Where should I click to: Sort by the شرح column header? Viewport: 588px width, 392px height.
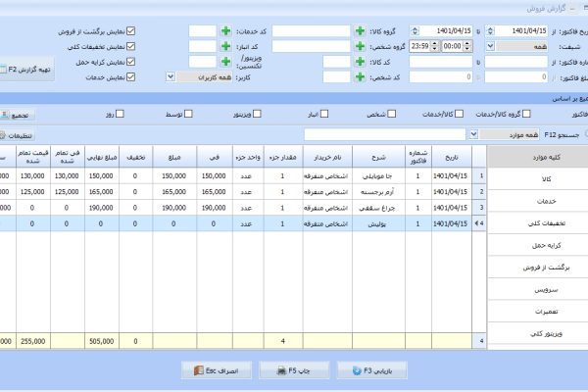pos(378,157)
